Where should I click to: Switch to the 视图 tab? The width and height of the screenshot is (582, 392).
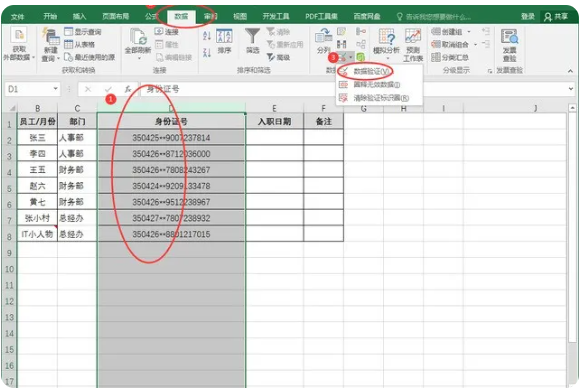pos(240,16)
